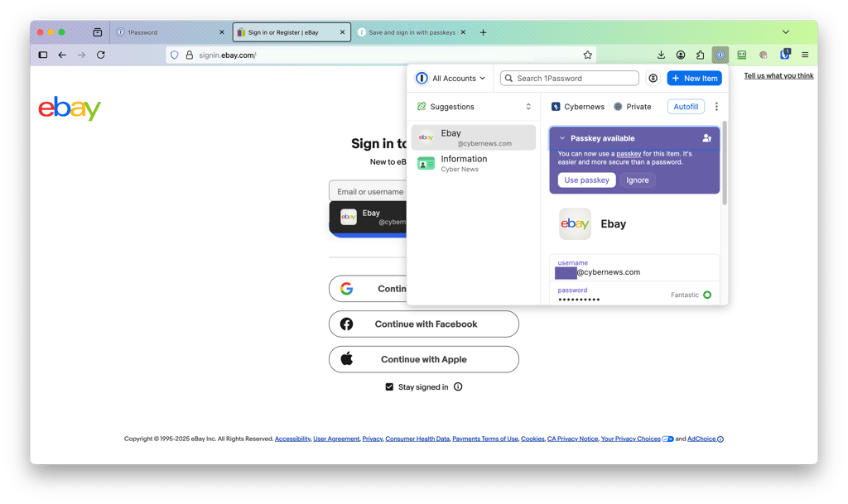The width and height of the screenshot is (848, 504).
Task: Select the Ebay inline autofill suggestion
Action: pos(368,217)
